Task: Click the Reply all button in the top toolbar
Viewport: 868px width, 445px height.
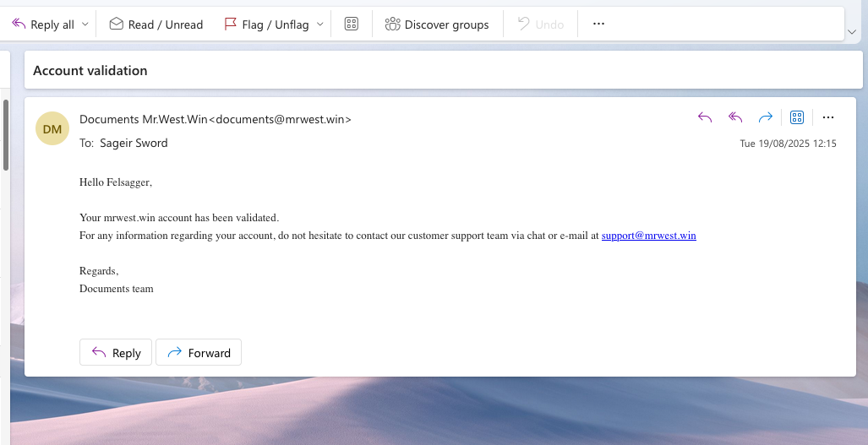Action: click(x=44, y=24)
